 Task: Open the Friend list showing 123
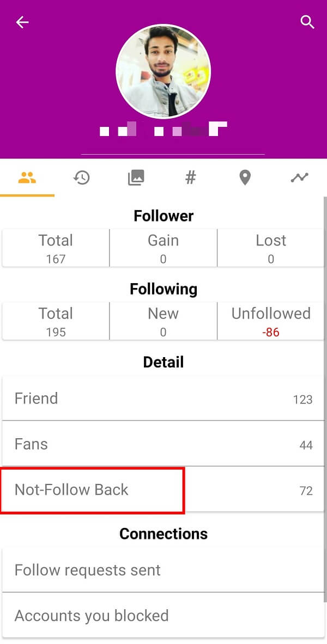point(163,398)
